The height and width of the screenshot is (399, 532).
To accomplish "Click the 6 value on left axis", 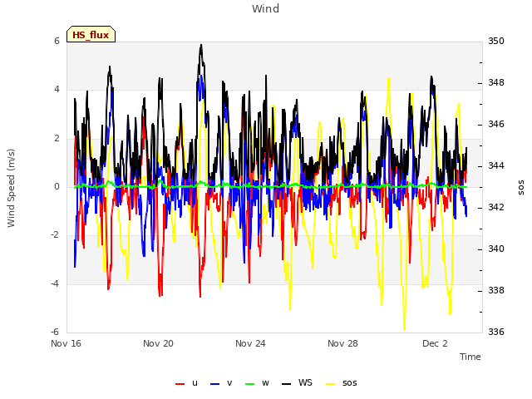I will point(57,41).
